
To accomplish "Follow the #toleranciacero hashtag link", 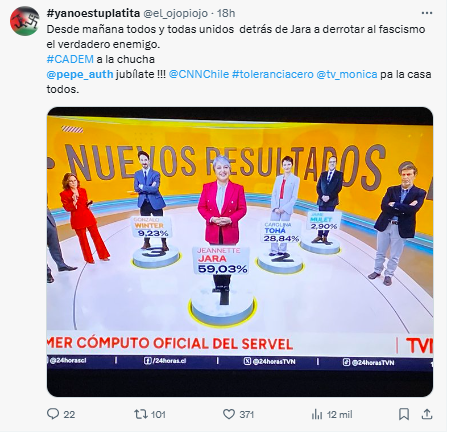I will 273,74.
